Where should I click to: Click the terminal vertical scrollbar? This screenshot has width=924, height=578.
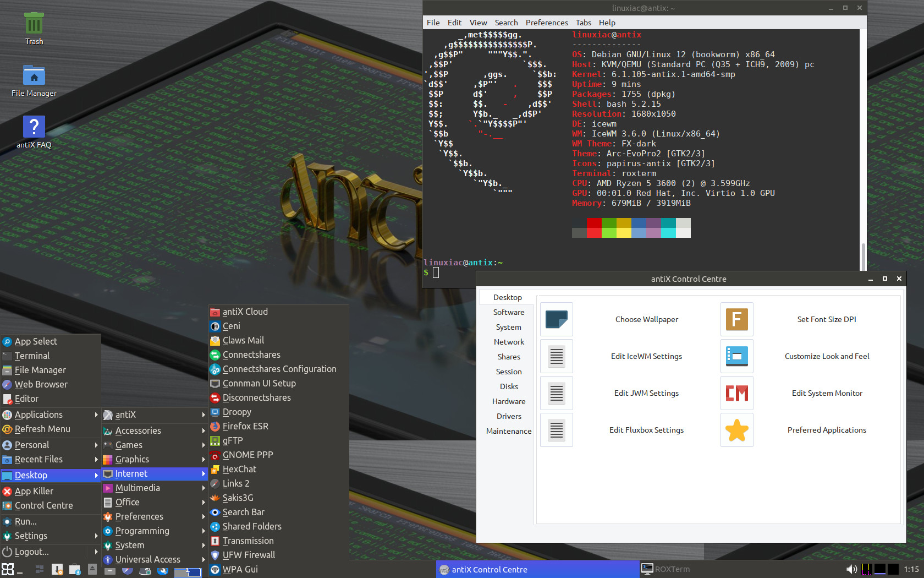click(863, 150)
